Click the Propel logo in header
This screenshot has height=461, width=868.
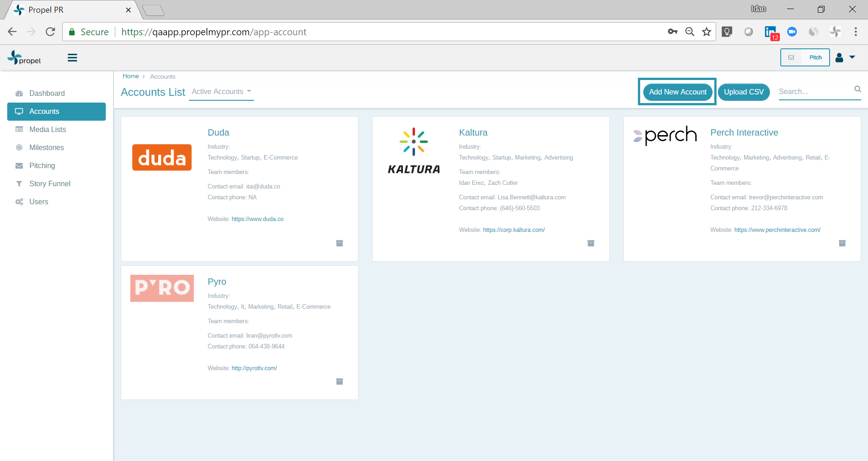[24, 57]
